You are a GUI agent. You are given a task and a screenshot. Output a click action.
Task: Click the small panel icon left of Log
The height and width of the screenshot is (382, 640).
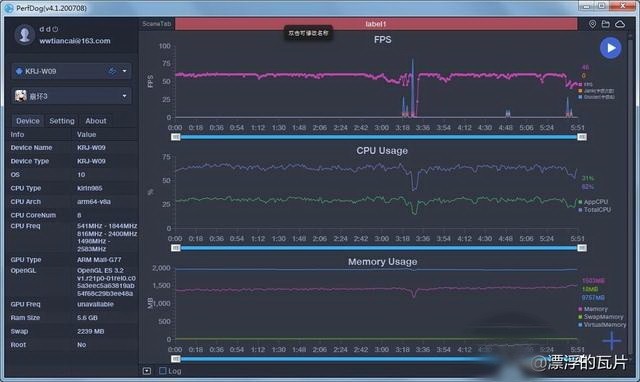tap(147, 371)
